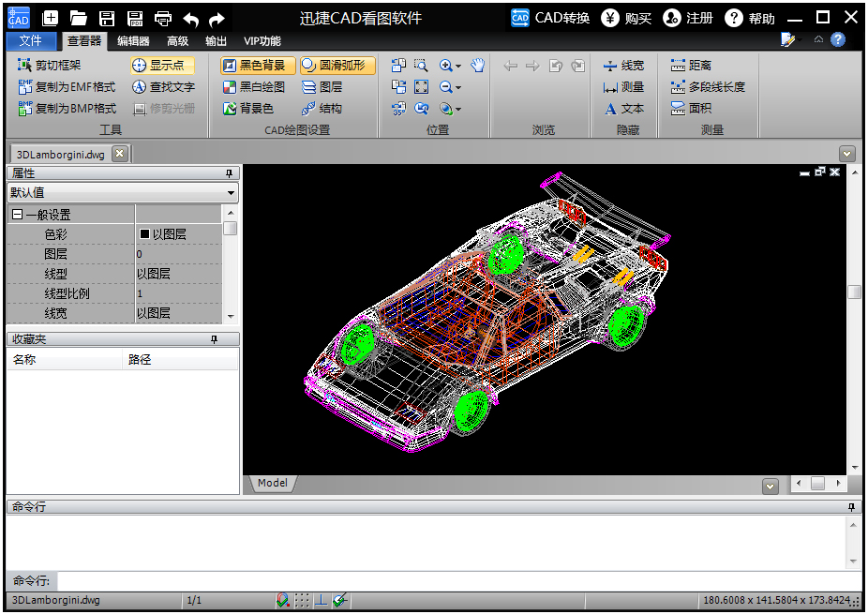Click the Register (注册) button
This screenshot has width=868, height=614.
coord(689,18)
